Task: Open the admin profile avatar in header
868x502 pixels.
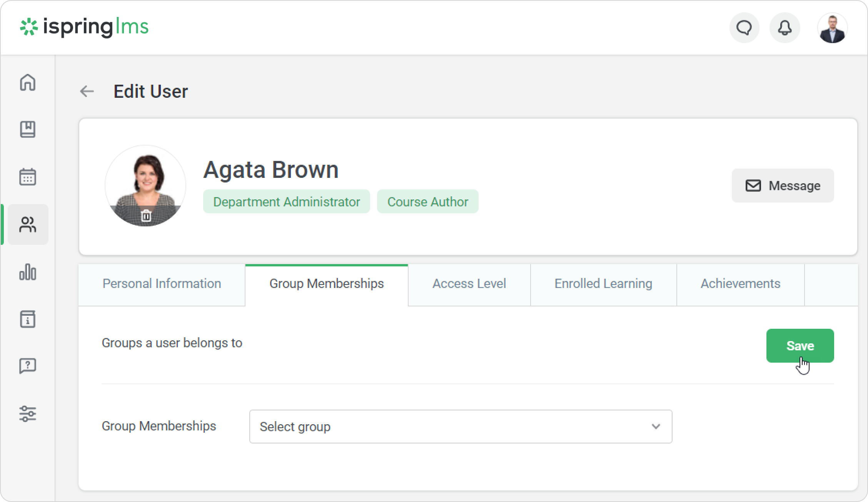Action: [832, 28]
